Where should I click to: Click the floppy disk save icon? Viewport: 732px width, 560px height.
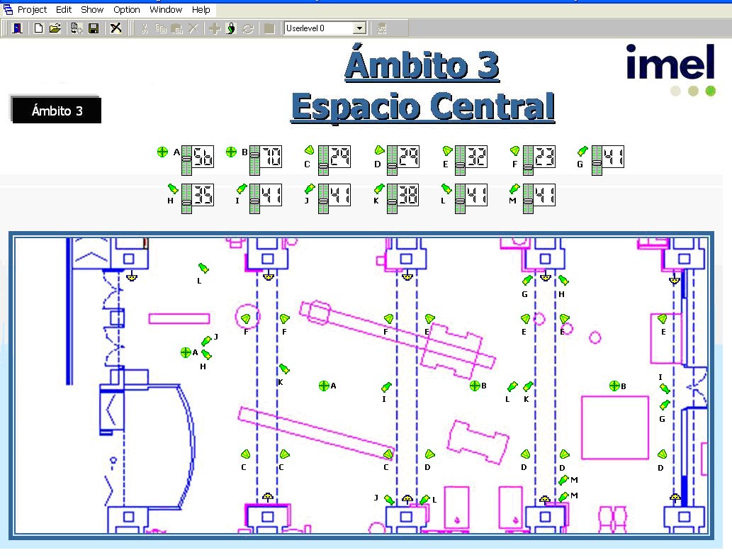pos(93,28)
